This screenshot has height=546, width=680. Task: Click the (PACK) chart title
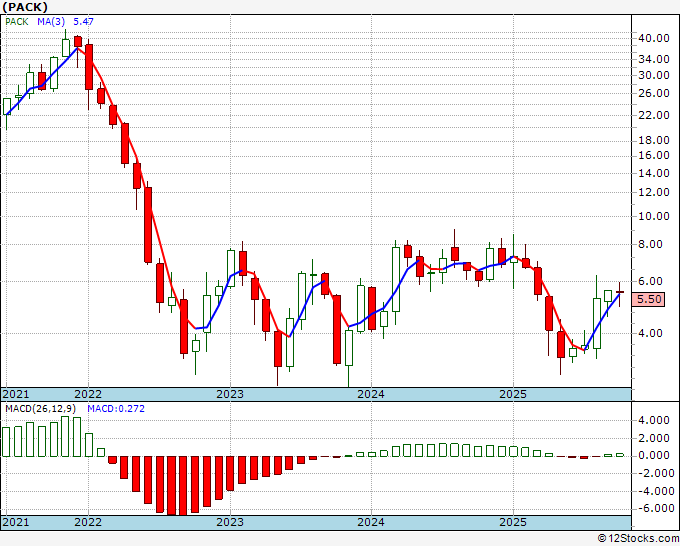(25, 7)
